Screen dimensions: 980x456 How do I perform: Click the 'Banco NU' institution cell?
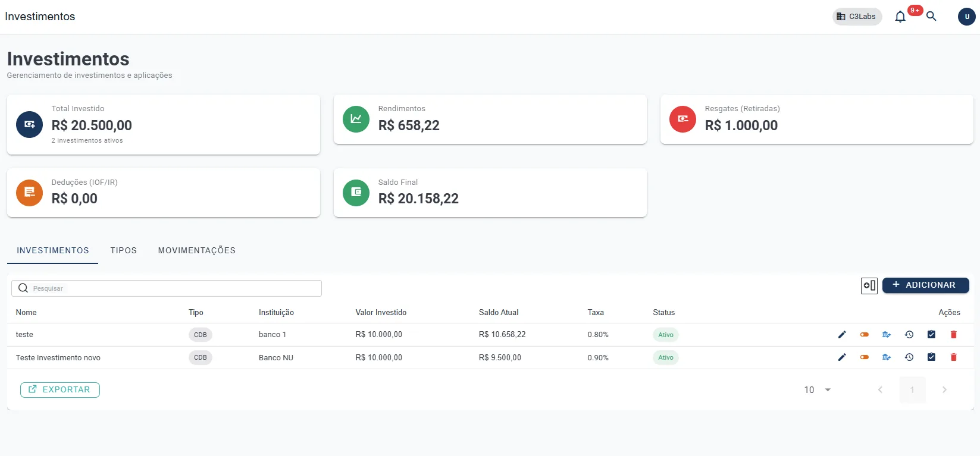coord(276,358)
